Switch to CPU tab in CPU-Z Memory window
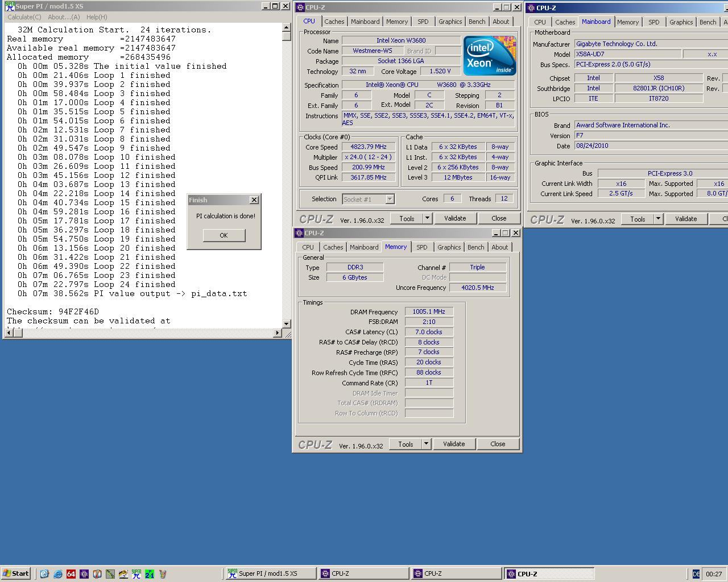 point(308,247)
